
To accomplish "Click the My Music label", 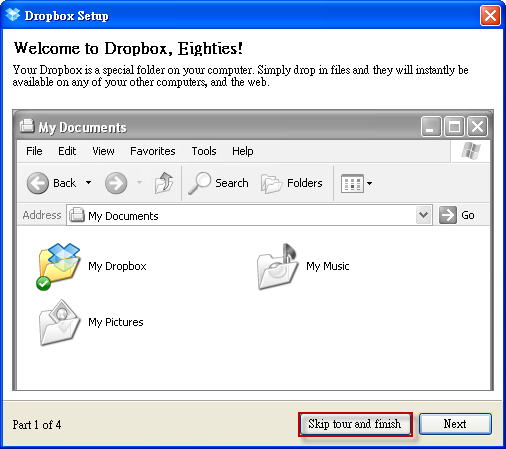I will (x=328, y=266).
